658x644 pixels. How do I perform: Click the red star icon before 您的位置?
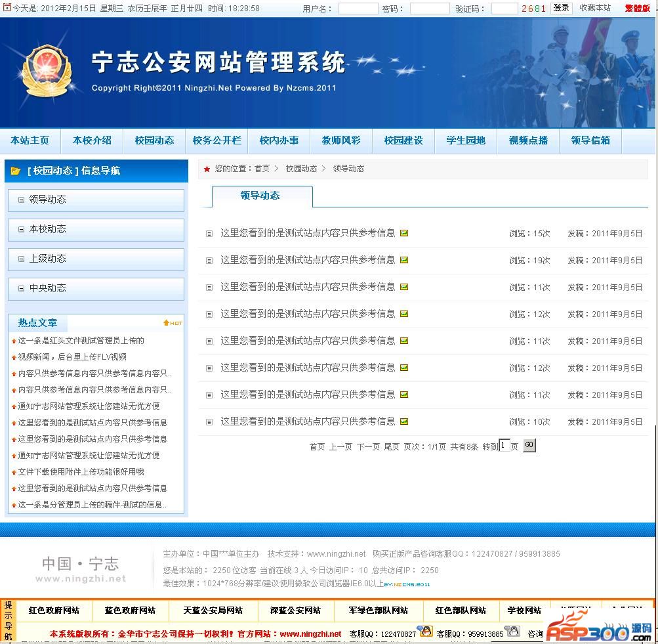pyautogui.click(x=207, y=169)
